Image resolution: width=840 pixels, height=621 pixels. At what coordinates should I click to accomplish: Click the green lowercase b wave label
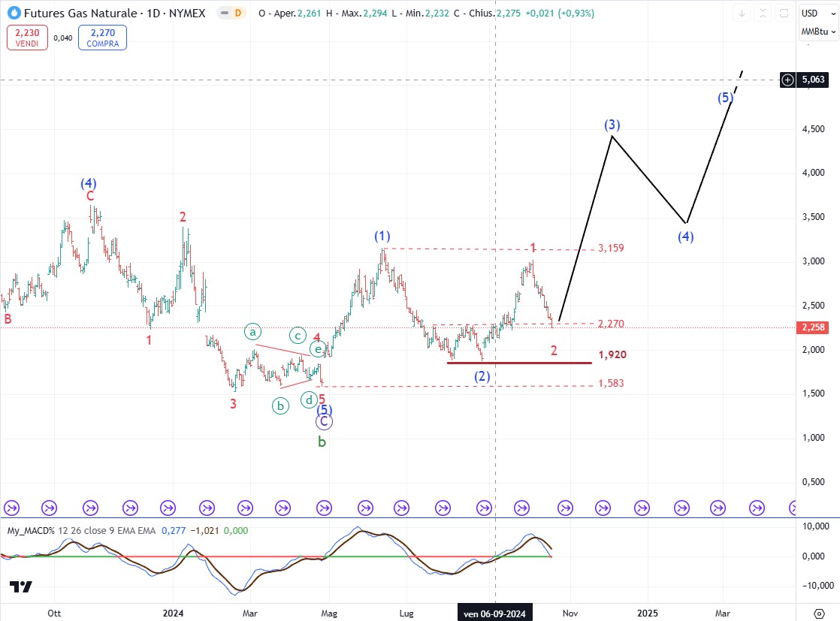322,442
